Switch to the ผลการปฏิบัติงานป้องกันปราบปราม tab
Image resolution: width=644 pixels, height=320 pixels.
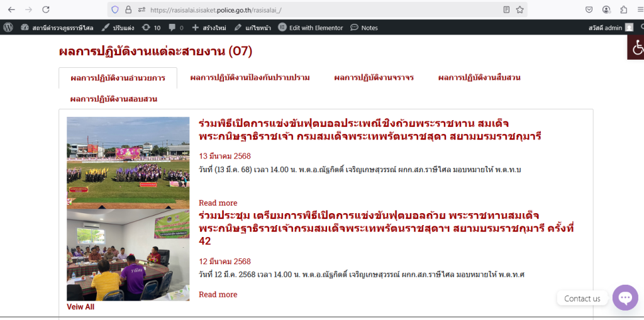click(250, 77)
